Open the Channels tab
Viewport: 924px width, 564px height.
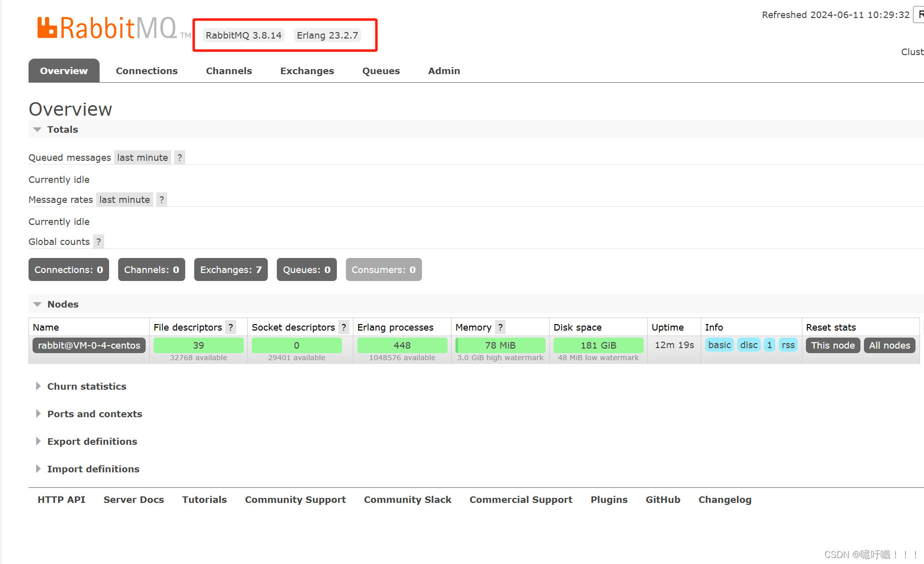pyautogui.click(x=229, y=71)
